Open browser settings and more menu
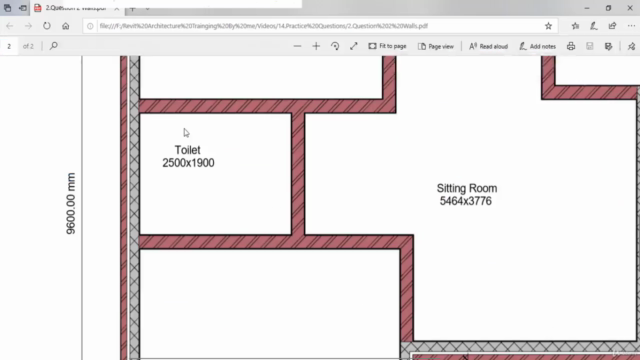The height and width of the screenshot is (360, 640). coord(631,26)
